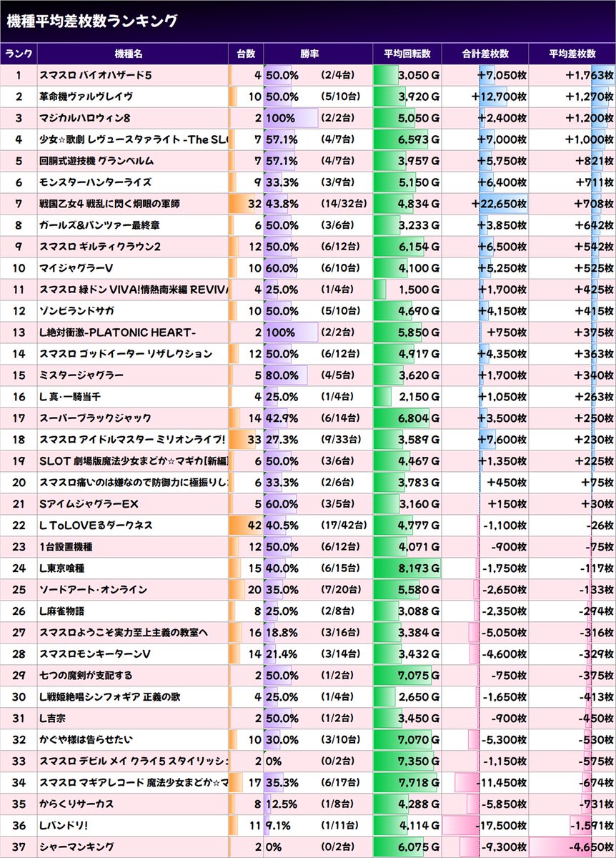Screen dimensions: 616x858
Task: Click the 平均回転数 column header
Action: tap(407, 54)
